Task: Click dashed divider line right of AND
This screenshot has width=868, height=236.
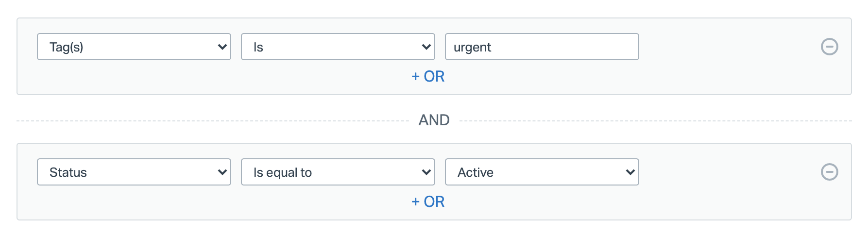Action: [655, 121]
